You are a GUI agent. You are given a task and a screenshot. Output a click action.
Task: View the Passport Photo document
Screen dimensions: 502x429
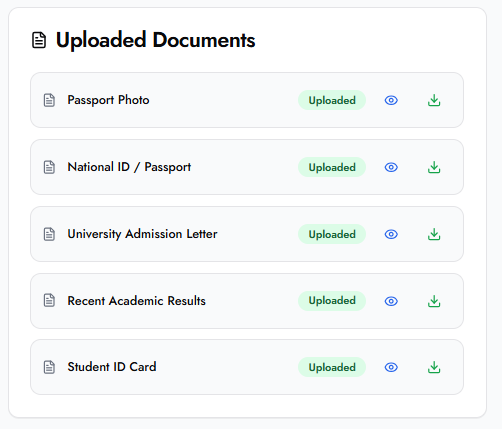pos(391,100)
